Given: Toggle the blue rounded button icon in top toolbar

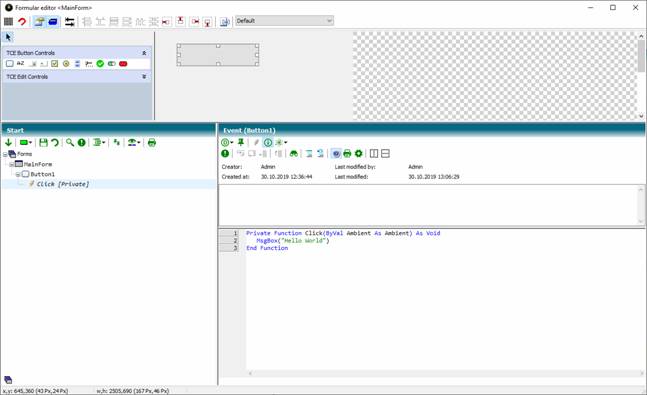Looking at the screenshot, I should click(x=53, y=21).
